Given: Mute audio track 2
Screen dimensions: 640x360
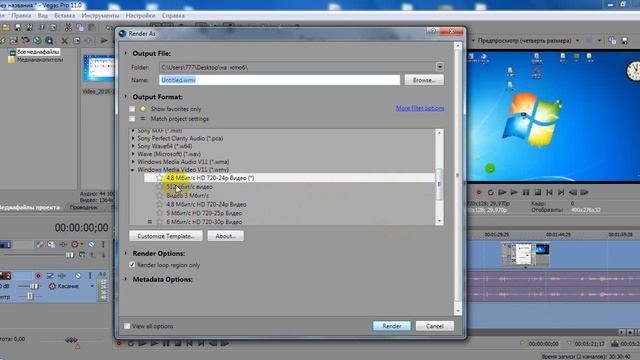Looking at the screenshot, I should (78, 276).
